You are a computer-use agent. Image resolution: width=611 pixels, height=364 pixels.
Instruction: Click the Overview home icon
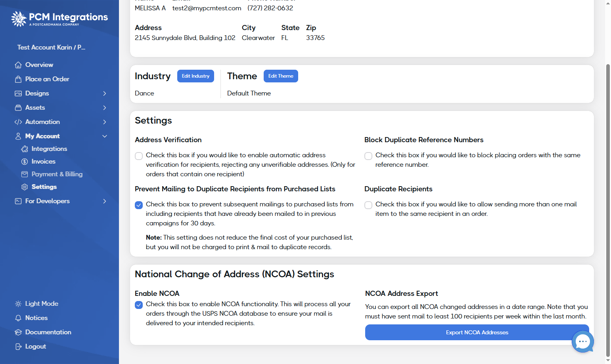pos(18,65)
